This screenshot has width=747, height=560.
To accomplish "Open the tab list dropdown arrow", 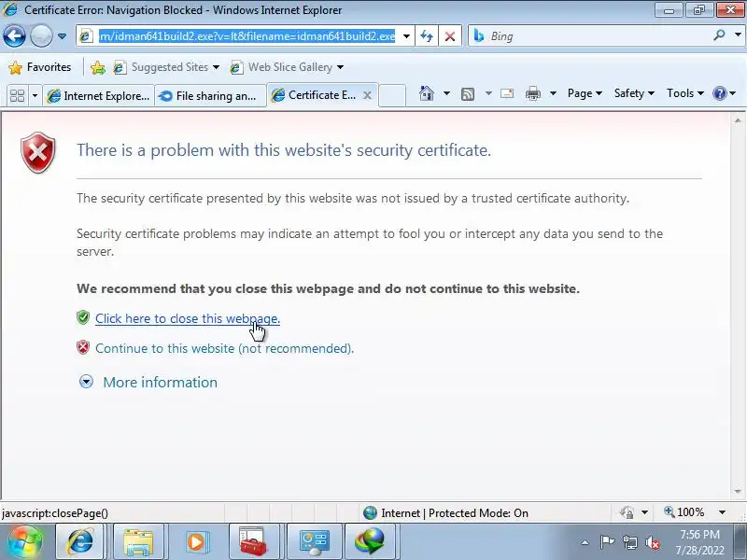I will coord(35,96).
